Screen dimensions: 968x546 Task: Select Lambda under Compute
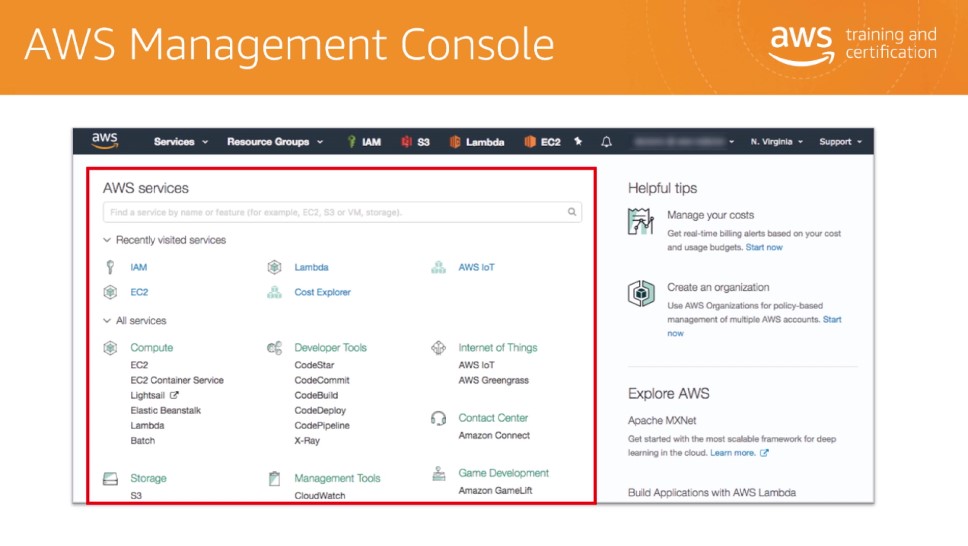pyautogui.click(x=147, y=426)
